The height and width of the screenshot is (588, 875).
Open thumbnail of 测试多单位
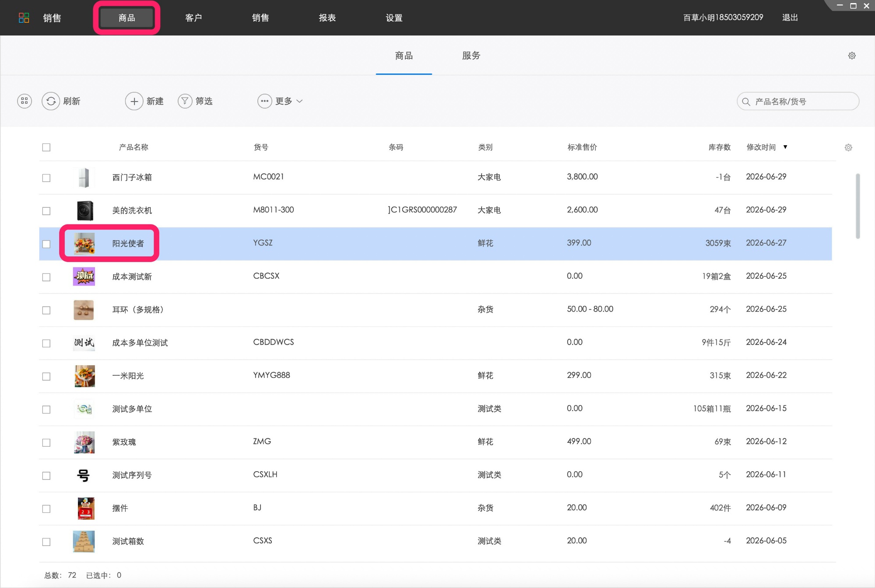(84, 409)
